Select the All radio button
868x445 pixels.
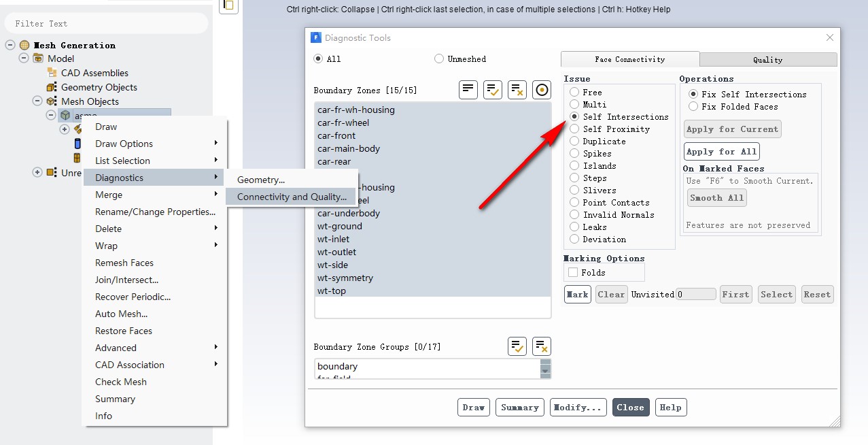point(318,59)
